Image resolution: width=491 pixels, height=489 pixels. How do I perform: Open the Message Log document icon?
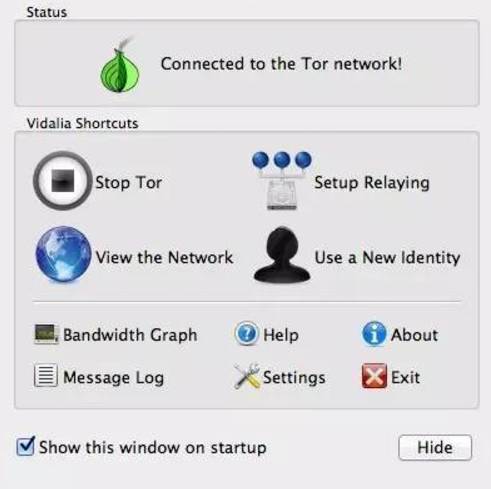click(x=46, y=375)
